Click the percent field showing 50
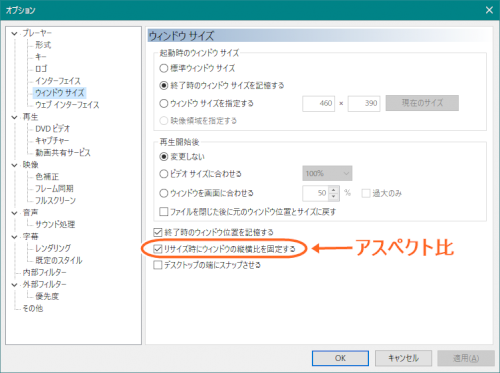The width and height of the screenshot is (500, 373). click(316, 193)
